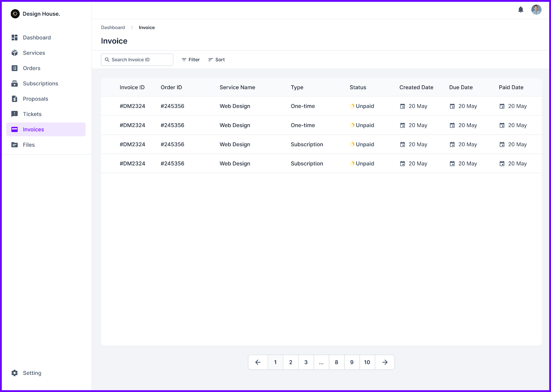The height and width of the screenshot is (392, 551).
Task: Click inside the Search Invoice ID field
Action: point(138,60)
